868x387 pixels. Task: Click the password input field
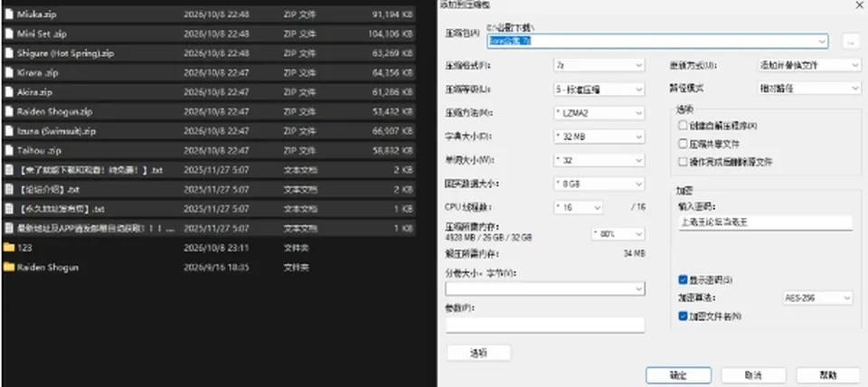coord(766,222)
